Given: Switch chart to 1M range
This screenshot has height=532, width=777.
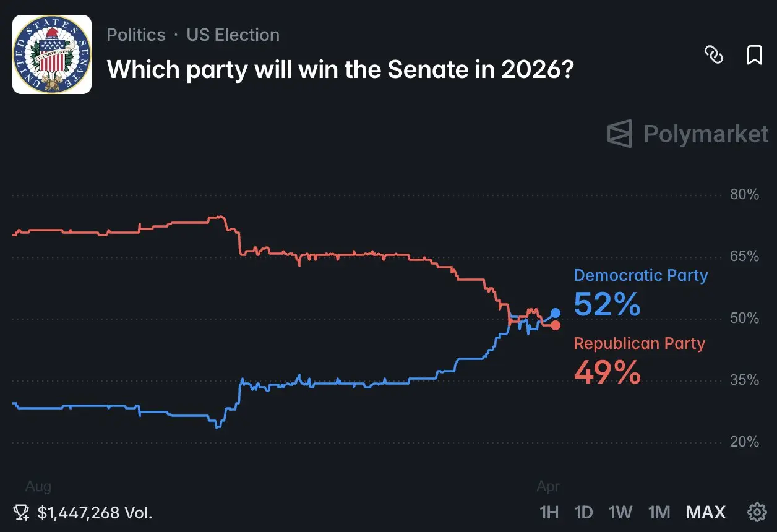Looking at the screenshot, I should pyautogui.click(x=659, y=512).
